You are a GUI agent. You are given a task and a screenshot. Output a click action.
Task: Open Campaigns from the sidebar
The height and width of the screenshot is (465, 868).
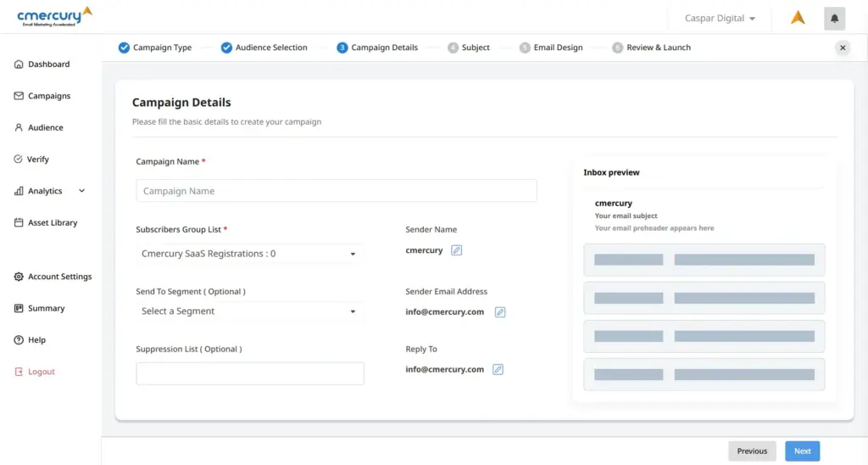[x=49, y=96]
